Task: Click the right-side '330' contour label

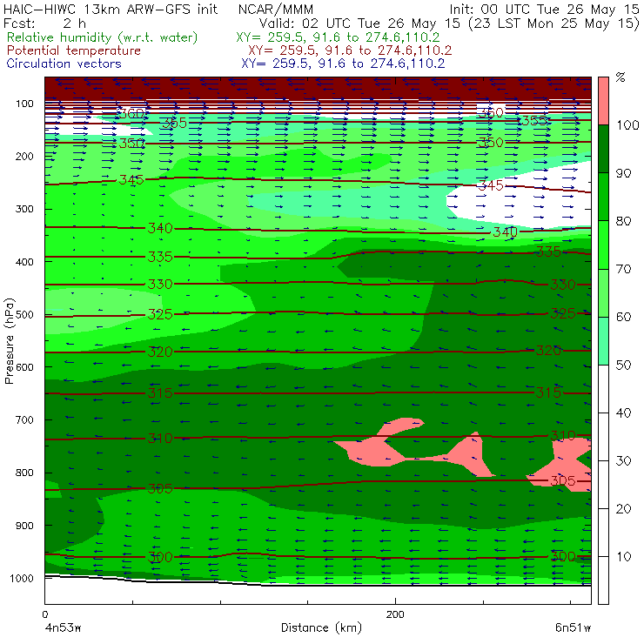Action: (562, 285)
